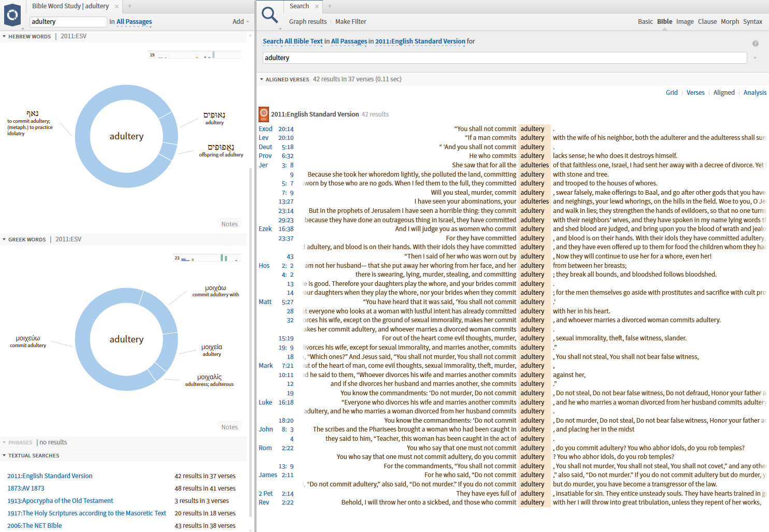Open the Bible Word Study panel menu icon
The image size is (769, 532).
coord(12,15)
